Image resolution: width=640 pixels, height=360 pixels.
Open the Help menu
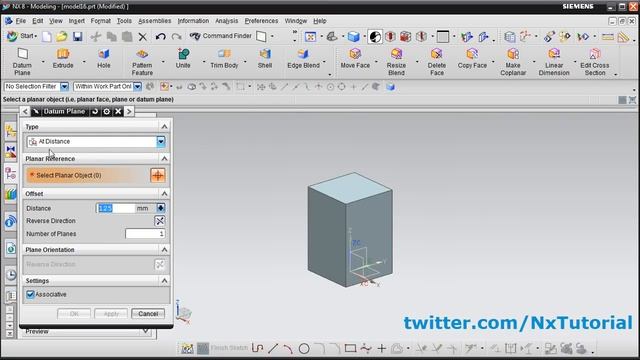(320, 21)
